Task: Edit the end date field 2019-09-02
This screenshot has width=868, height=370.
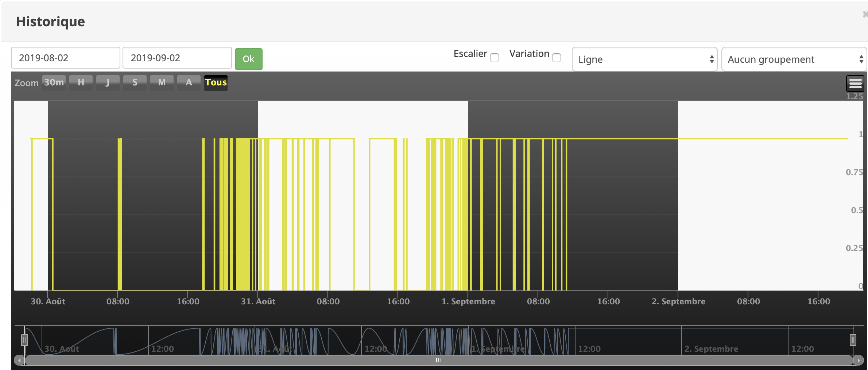Action: pyautogui.click(x=177, y=58)
